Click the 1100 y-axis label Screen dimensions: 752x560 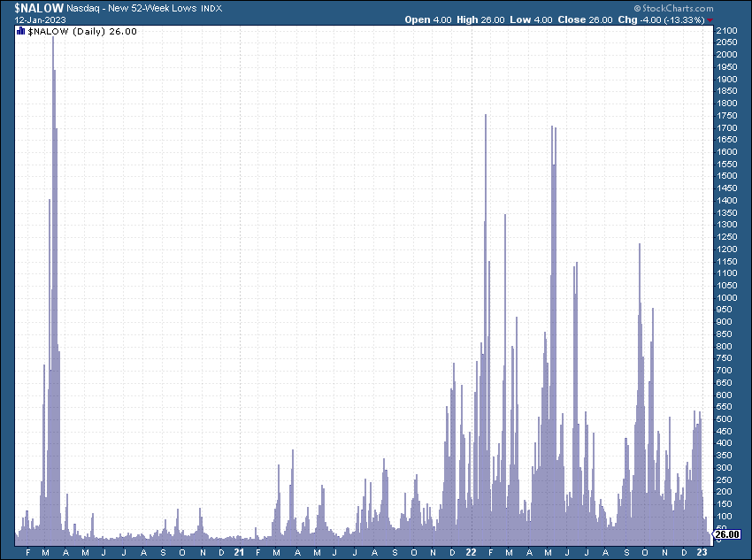(x=726, y=273)
